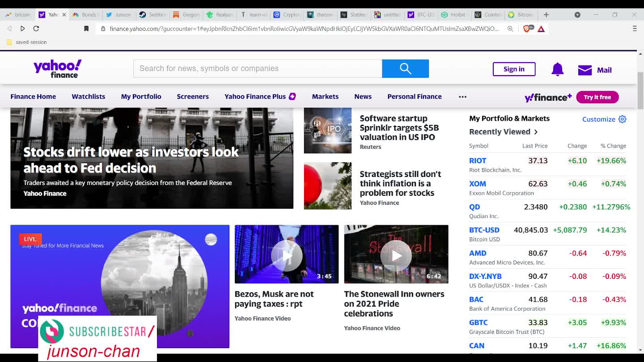Click the customize gear icon
Viewport: 644px width, 362px height.
(622, 119)
